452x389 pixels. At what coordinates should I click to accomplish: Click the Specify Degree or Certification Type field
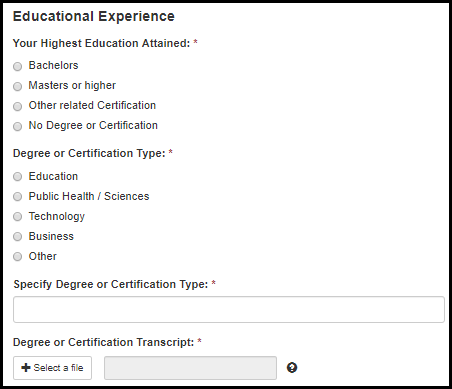[x=229, y=309]
